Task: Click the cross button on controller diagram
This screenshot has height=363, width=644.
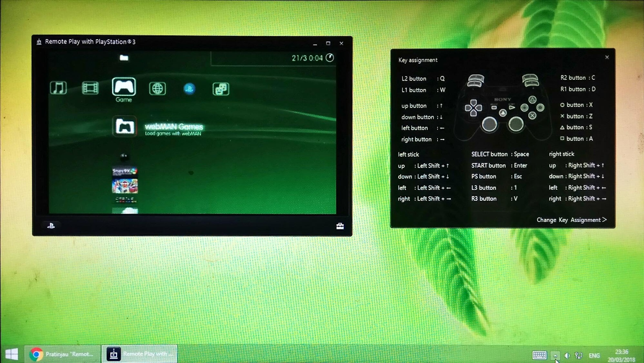Action: [x=533, y=116]
